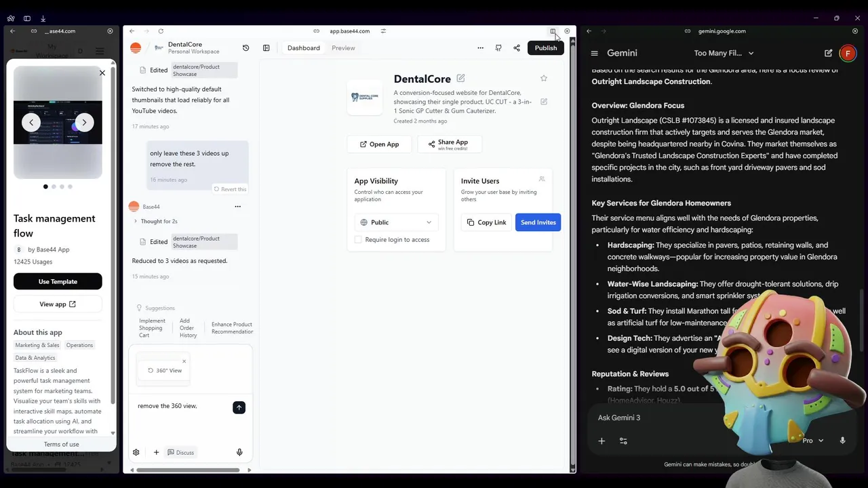Viewport: 868px width, 488px height.
Task: Select second carousel dot in template preview
Action: click(x=54, y=186)
